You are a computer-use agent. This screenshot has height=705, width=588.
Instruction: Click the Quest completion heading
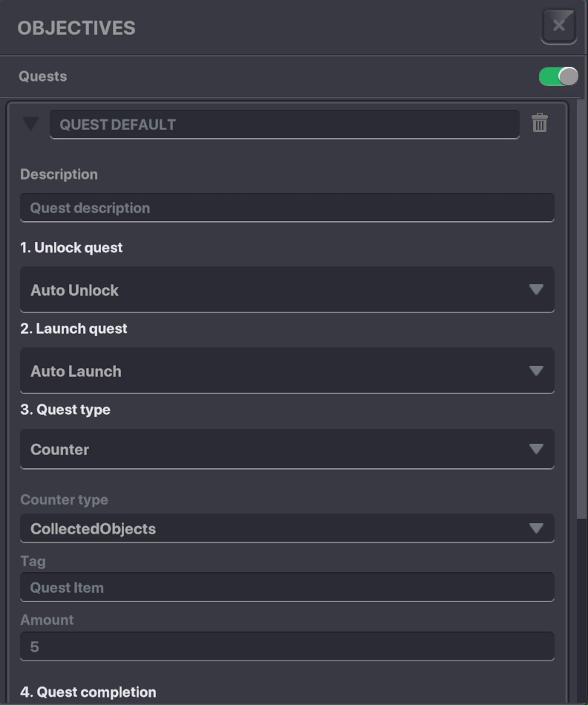[x=88, y=692]
